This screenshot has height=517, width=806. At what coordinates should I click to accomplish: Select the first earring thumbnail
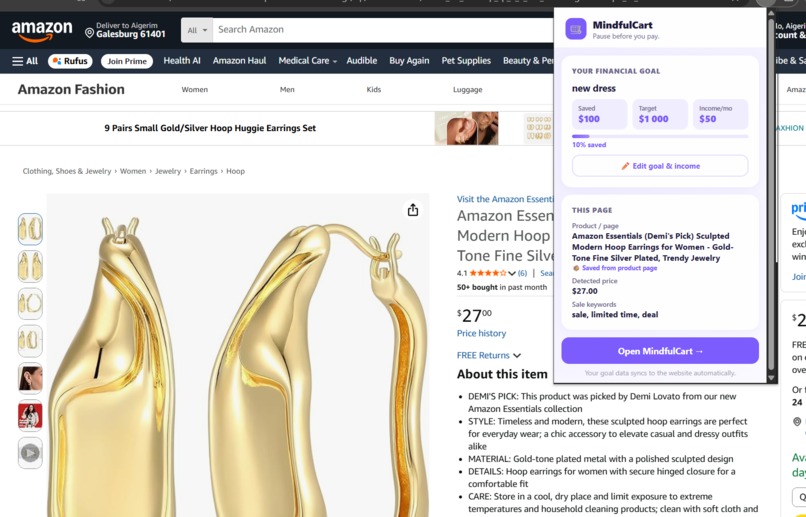30,229
